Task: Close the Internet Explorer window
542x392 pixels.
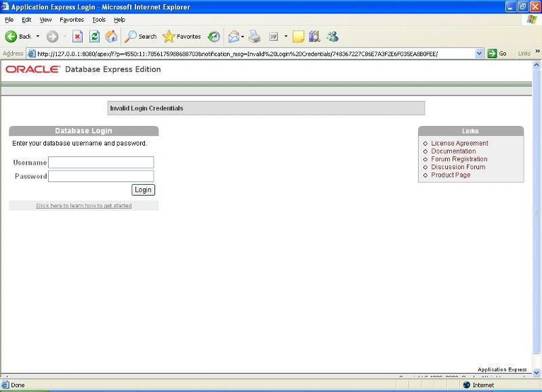Action: pos(535,7)
